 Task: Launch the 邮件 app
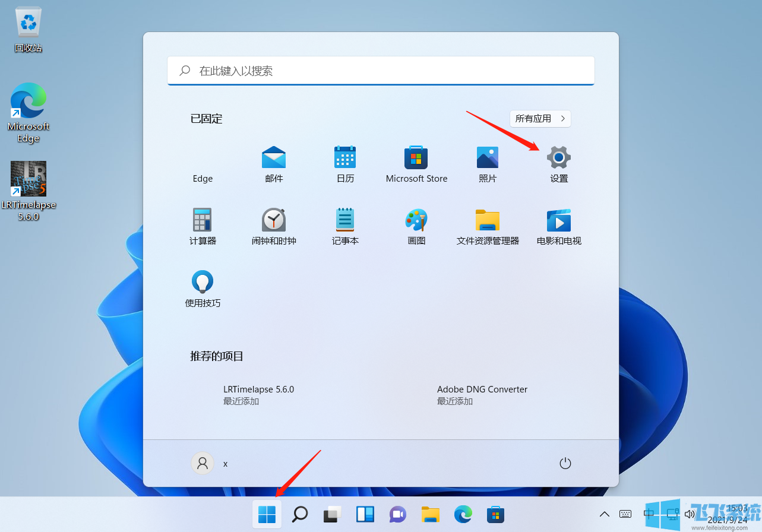273,164
